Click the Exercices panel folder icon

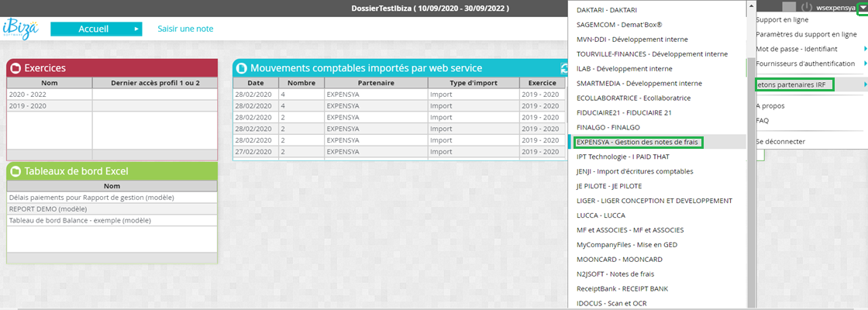15,68
